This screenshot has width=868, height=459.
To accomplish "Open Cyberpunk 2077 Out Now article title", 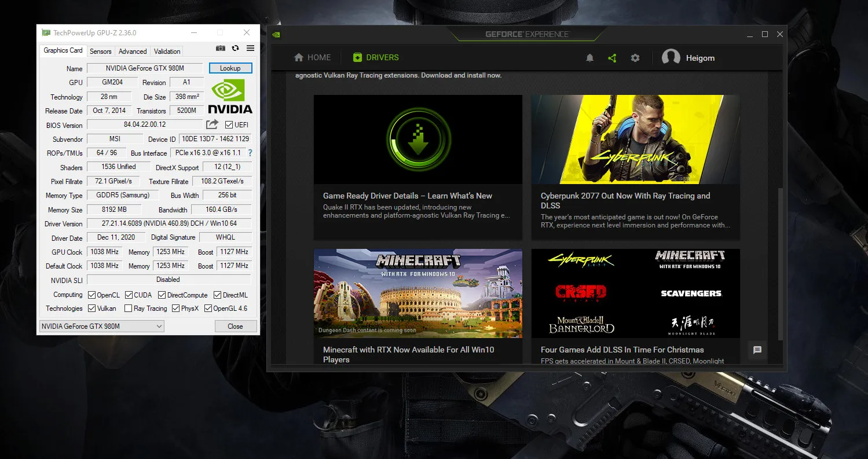I will 625,200.
